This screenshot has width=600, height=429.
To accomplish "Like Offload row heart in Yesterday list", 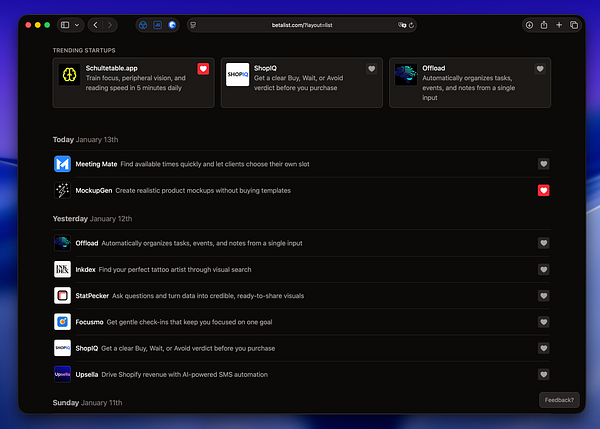I will [x=544, y=243].
